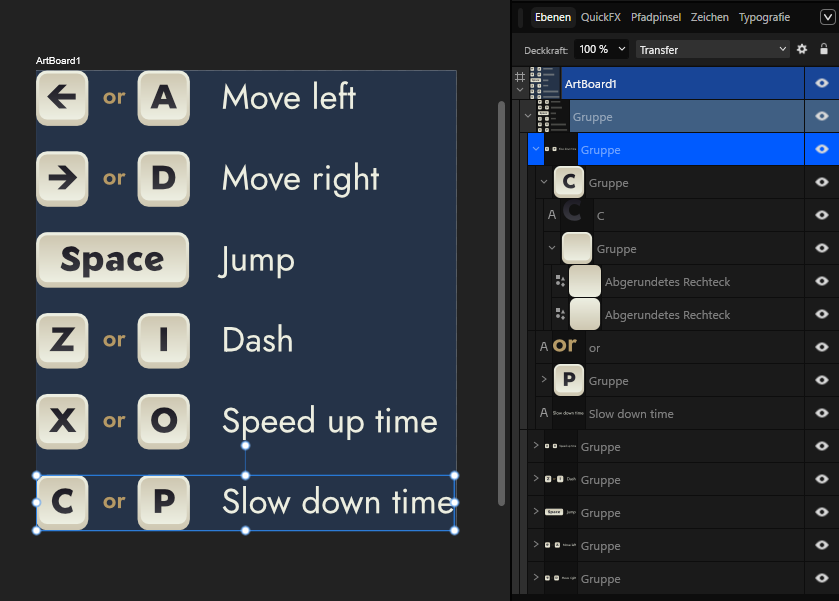This screenshot has height=601, width=839.
Task: Click the right arrow key graphic
Action: (x=62, y=179)
